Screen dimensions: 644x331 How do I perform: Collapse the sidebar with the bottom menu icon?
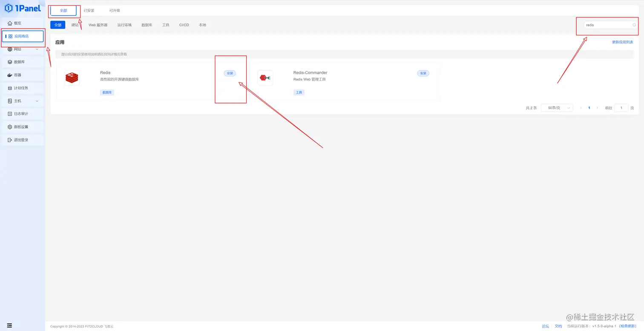(9, 325)
